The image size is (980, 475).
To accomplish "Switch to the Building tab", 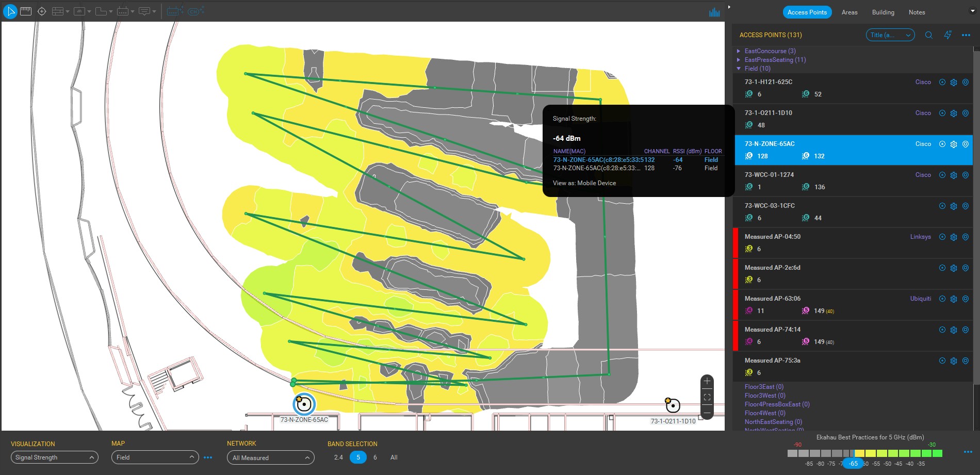I will click(x=883, y=12).
